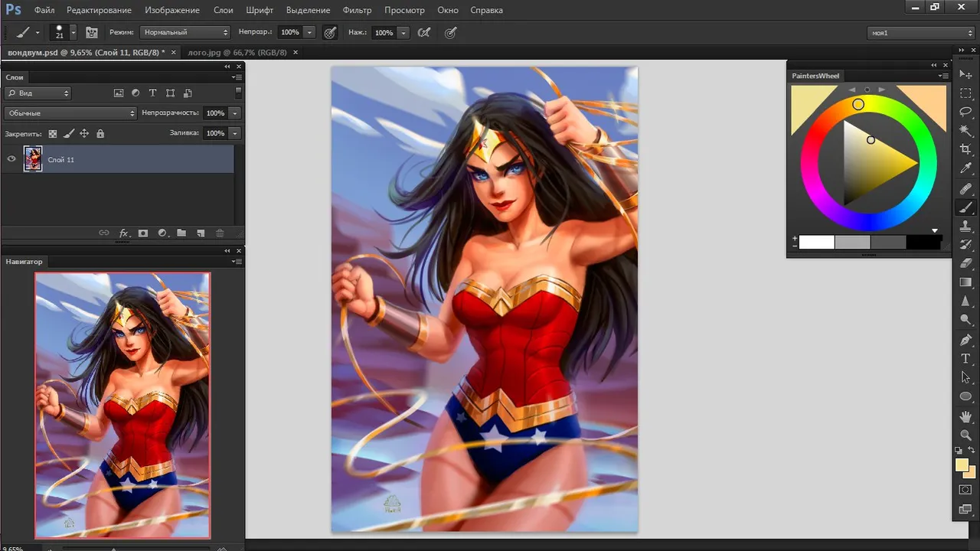Create a new layer group
This screenshot has height=551, width=980.
click(181, 233)
